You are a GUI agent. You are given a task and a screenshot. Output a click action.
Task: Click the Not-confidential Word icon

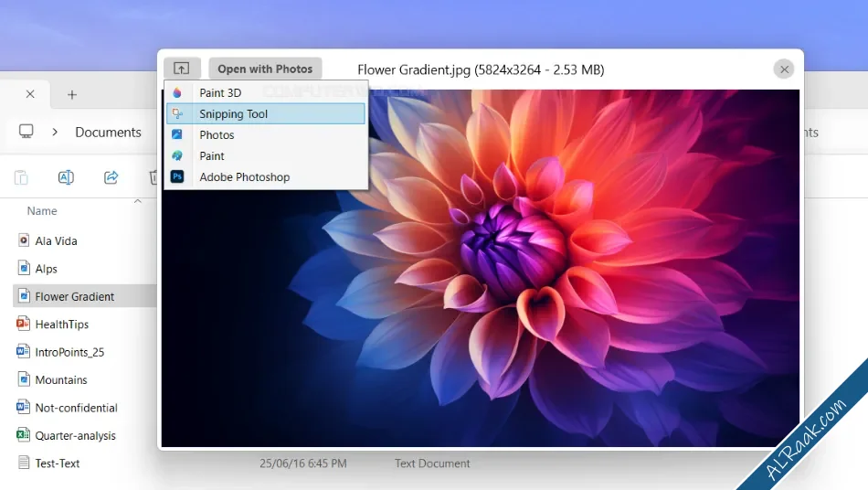coord(23,407)
